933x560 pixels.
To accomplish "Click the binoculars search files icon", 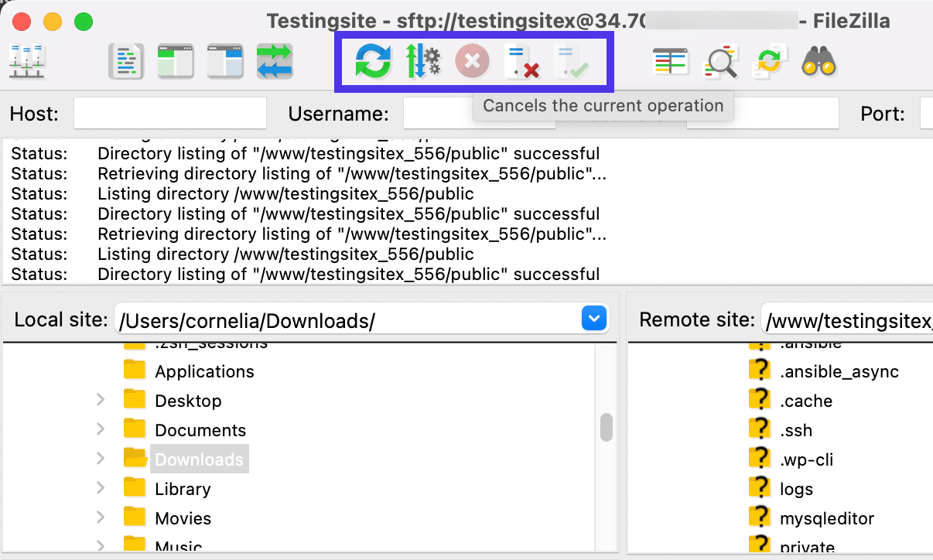I will 819,61.
